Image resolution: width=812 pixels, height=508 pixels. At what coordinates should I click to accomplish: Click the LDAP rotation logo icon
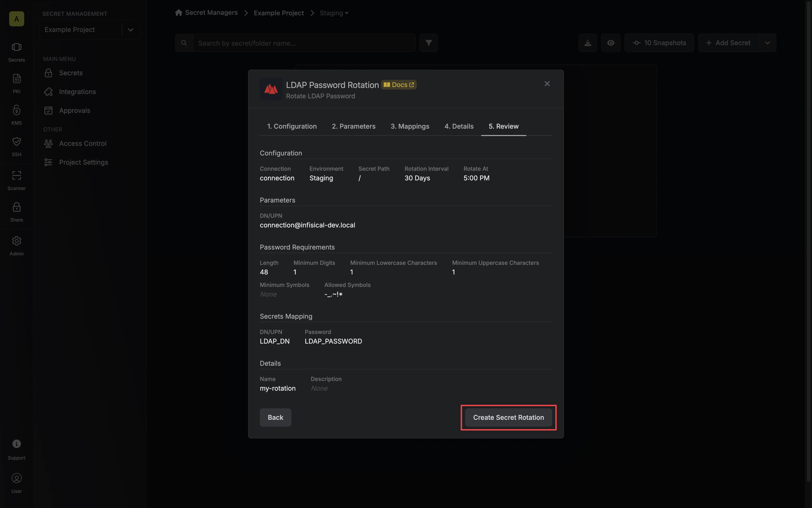(x=271, y=89)
